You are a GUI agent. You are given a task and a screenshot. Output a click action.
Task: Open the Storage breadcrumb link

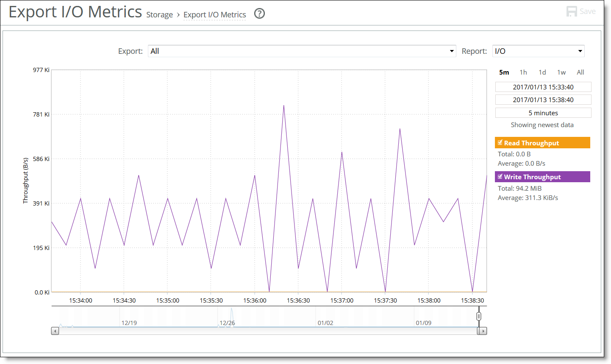(159, 14)
